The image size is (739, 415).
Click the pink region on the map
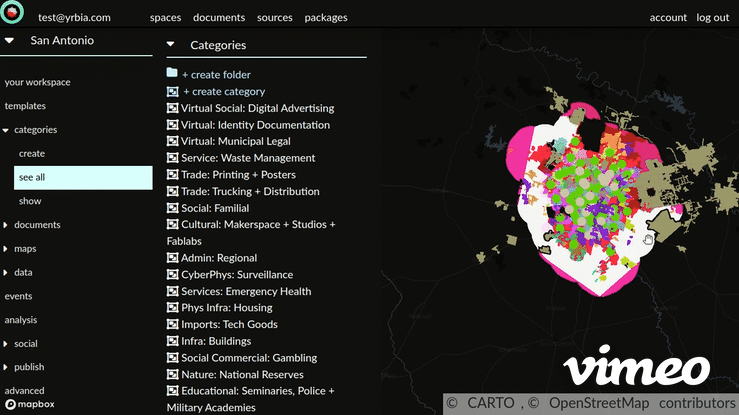[522, 160]
